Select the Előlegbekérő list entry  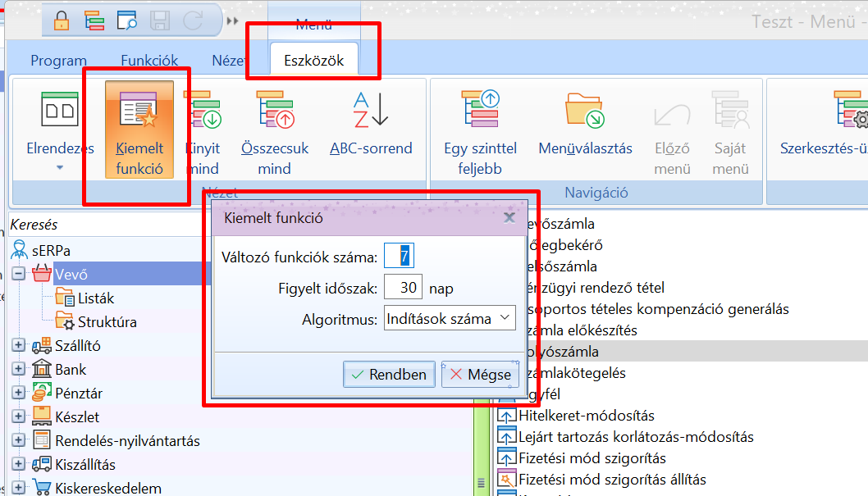[x=564, y=245]
